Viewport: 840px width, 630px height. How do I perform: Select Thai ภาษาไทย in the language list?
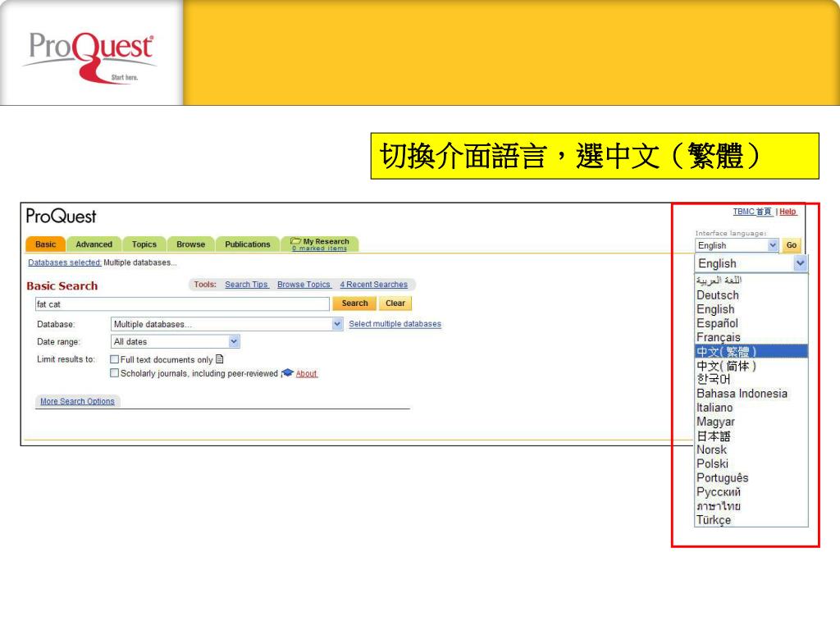click(751, 505)
